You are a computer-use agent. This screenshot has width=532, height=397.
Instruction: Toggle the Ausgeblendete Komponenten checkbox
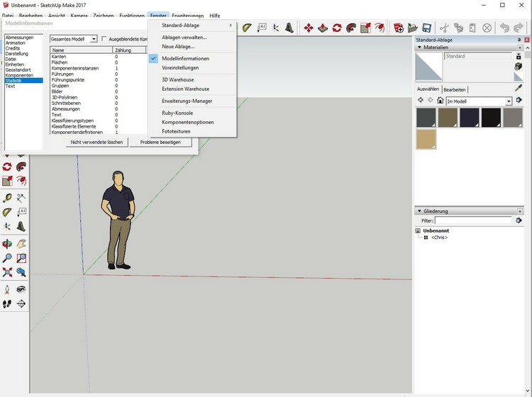[x=104, y=39]
